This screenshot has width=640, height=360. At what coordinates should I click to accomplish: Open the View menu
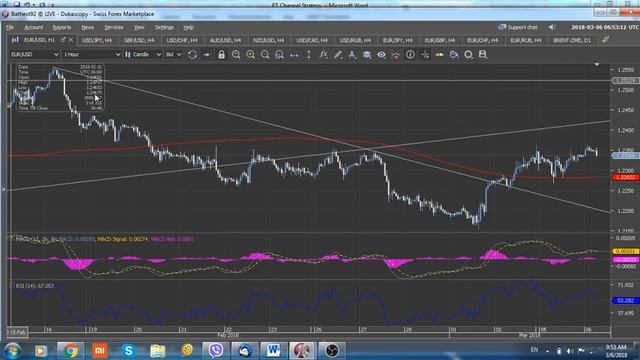pos(139,27)
